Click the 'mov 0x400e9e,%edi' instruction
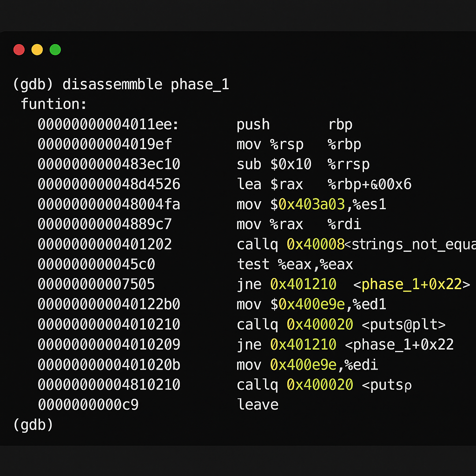This screenshot has width=476, height=476. point(307,364)
